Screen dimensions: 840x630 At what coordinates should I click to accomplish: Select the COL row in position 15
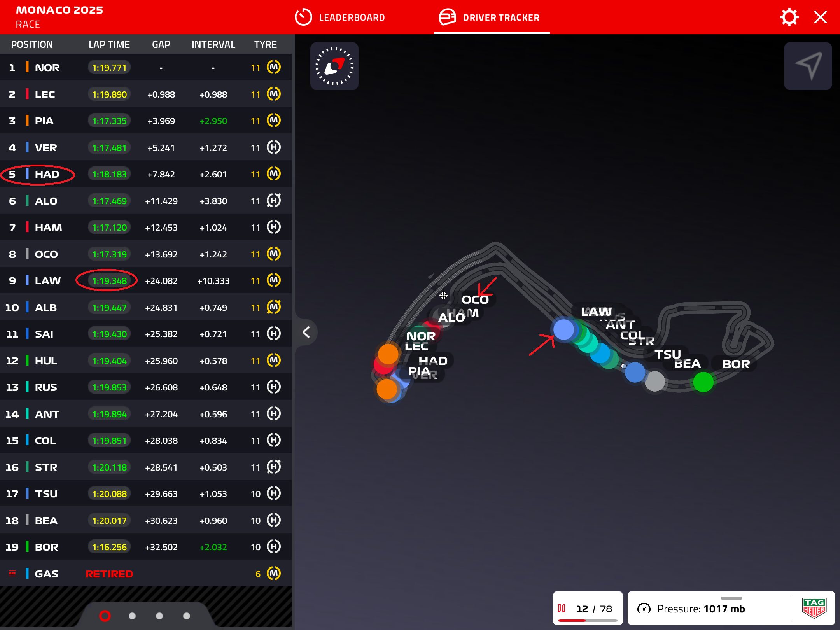[146, 440]
